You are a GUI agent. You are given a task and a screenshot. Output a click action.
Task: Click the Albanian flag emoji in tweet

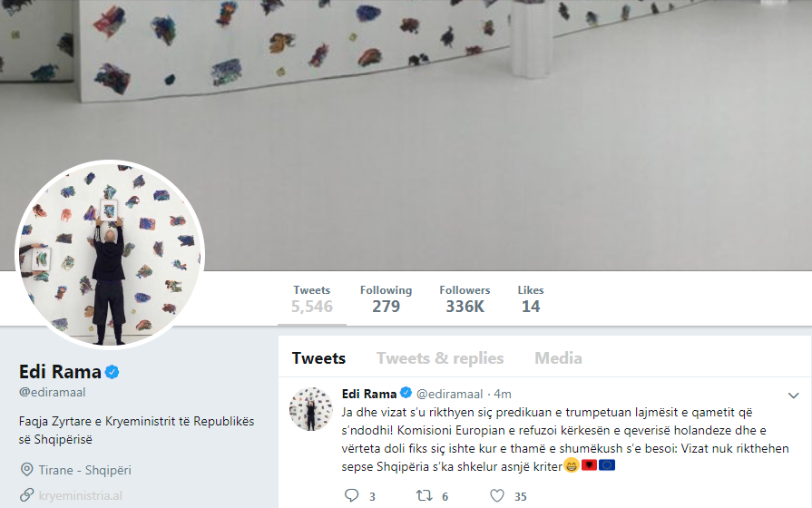coord(590,465)
